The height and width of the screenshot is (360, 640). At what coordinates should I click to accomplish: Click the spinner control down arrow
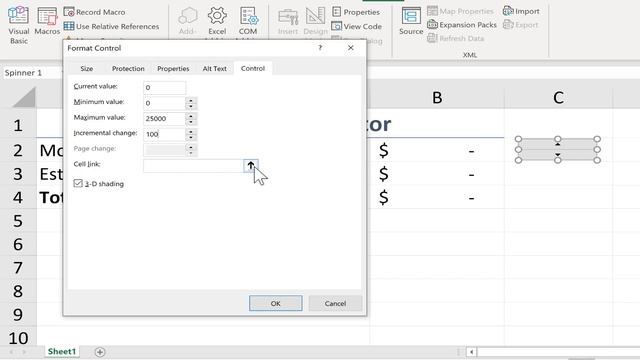pyautogui.click(x=558, y=155)
